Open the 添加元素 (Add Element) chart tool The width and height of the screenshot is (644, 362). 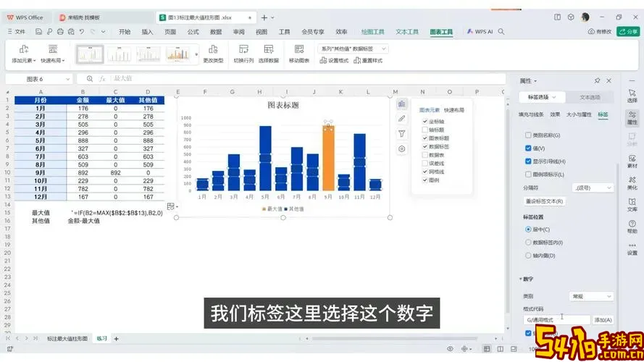24,54
